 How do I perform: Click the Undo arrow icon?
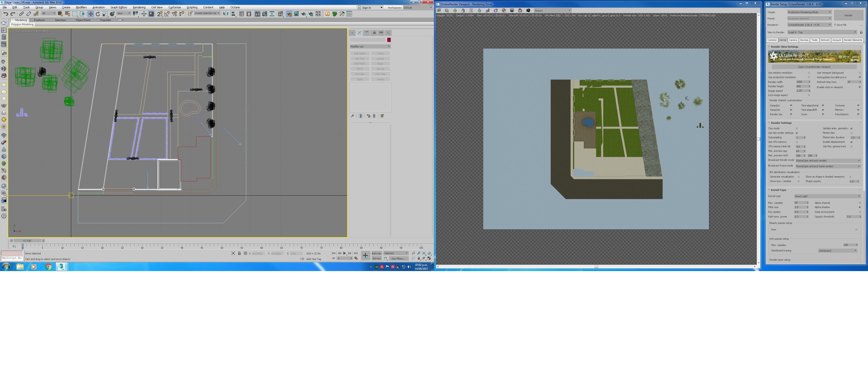5,14
